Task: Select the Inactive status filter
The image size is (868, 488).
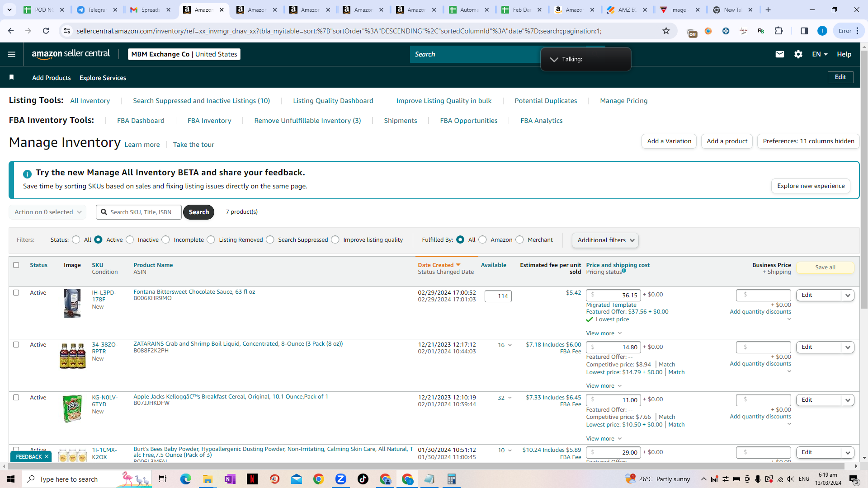Action: point(130,240)
